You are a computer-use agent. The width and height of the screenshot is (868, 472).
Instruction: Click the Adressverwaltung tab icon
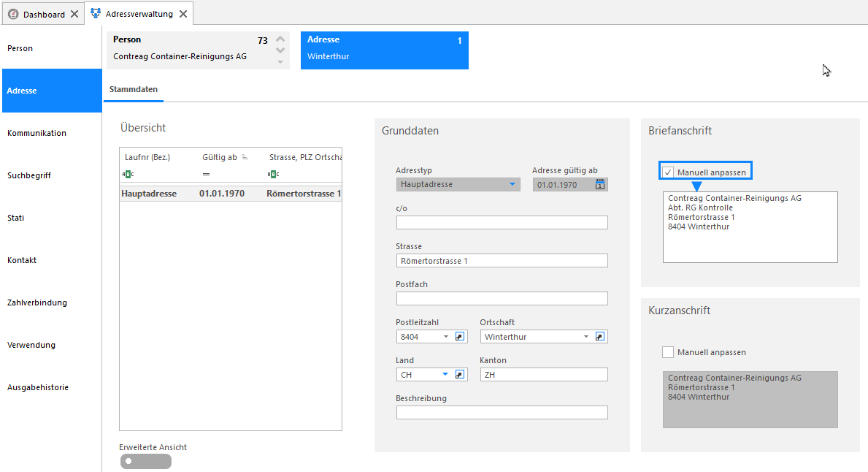pyautogui.click(x=96, y=13)
